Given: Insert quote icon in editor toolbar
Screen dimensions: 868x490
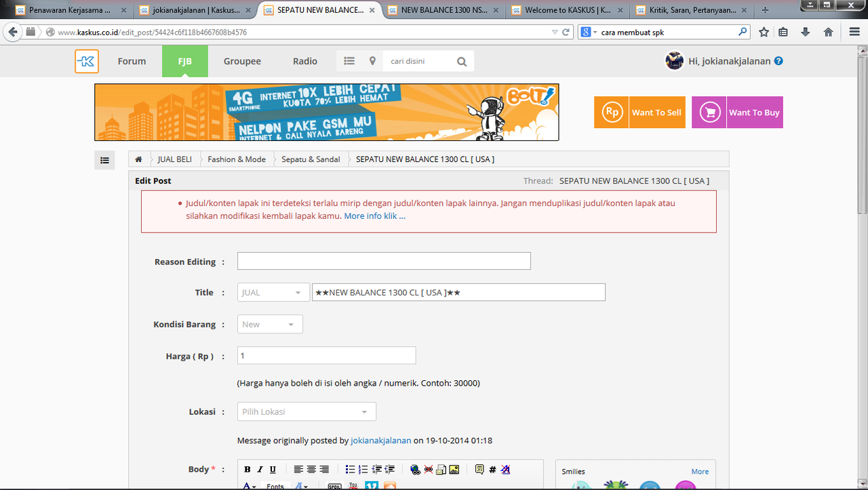Looking at the screenshot, I should pyautogui.click(x=479, y=469).
